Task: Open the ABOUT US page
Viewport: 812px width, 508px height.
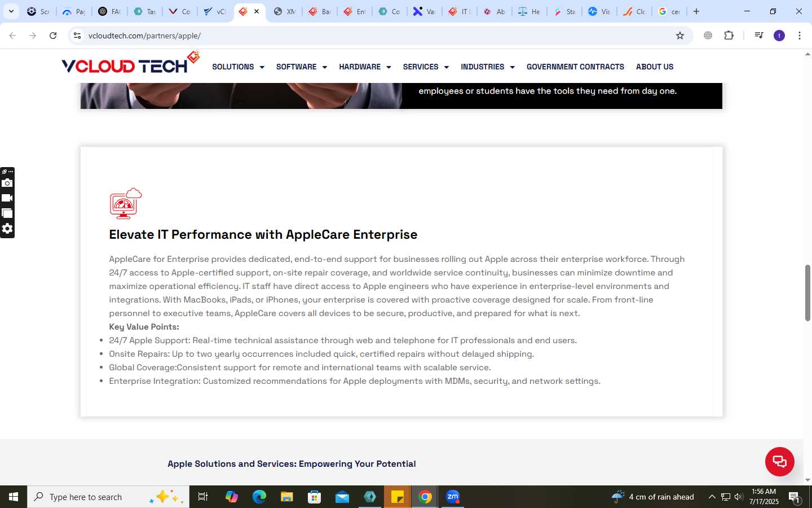Action: (x=655, y=67)
